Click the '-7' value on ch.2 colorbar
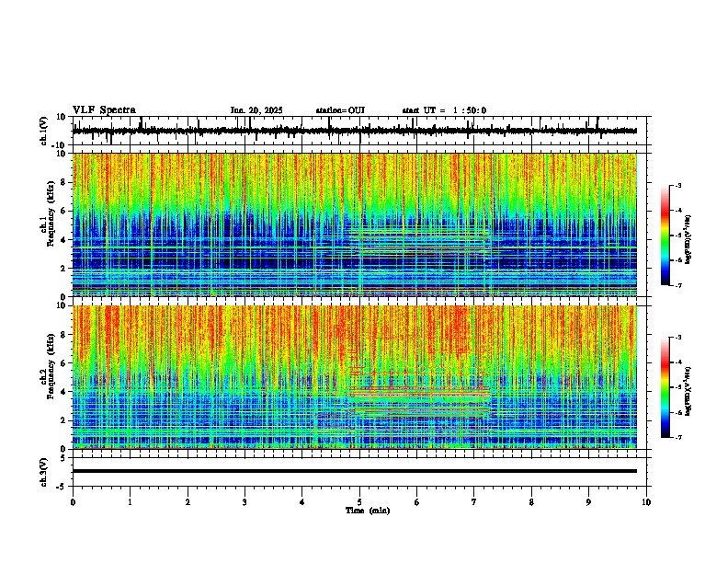Viewport: 728px width, 563px height. tap(677, 438)
